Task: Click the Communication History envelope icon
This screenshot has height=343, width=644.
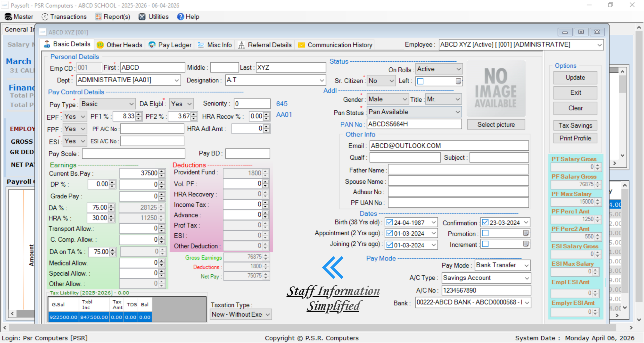Action: tap(301, 45)
